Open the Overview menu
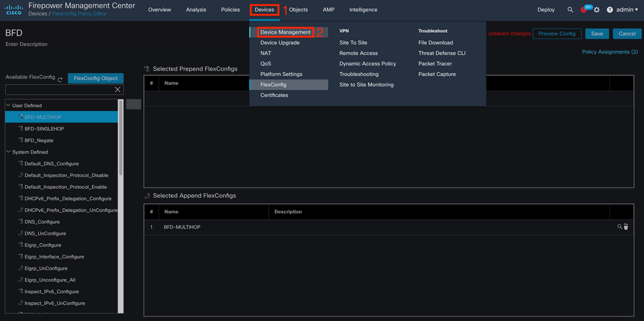Viewport: 644px width, 321px height. (159, 10)
